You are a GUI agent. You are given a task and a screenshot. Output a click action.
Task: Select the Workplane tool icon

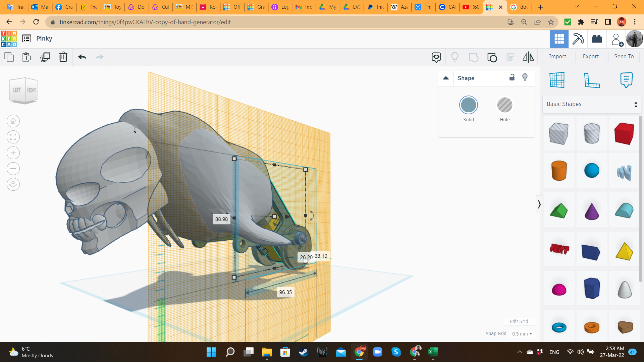(557, 80)
